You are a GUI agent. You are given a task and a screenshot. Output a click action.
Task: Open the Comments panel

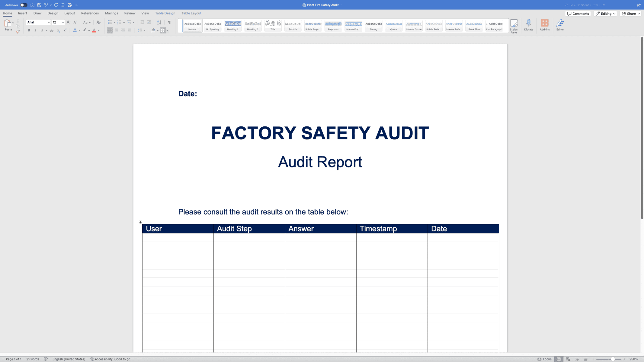[x=578, y=13]
